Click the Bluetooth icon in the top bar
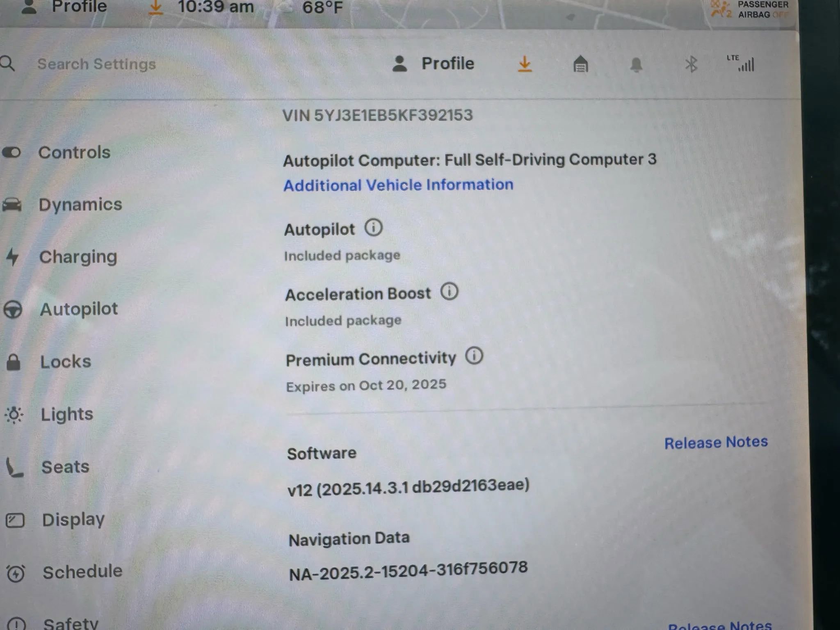This screenshot has height=630, width=840. [692, 64]
